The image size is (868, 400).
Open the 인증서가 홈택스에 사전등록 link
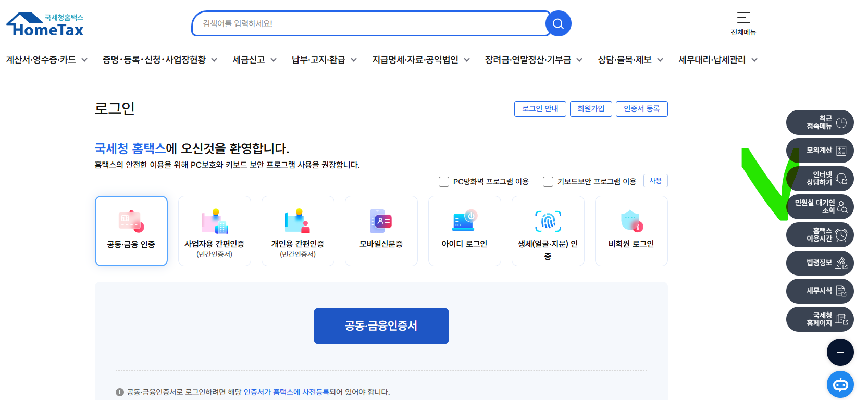287,392
